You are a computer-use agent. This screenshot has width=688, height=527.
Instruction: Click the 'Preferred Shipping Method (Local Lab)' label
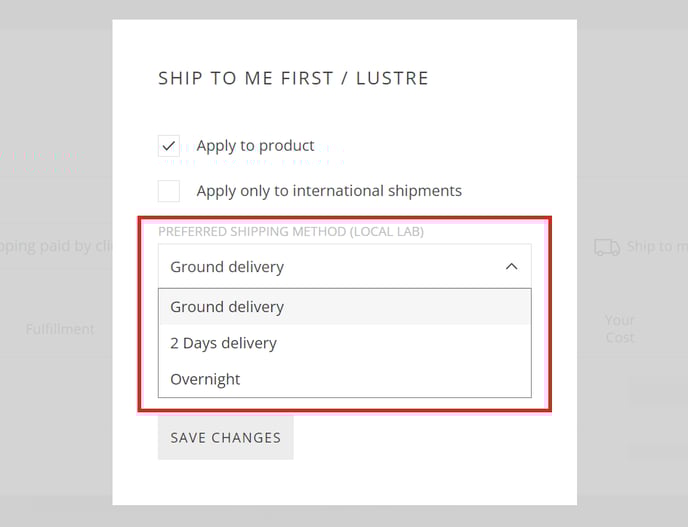click(291, 231)
